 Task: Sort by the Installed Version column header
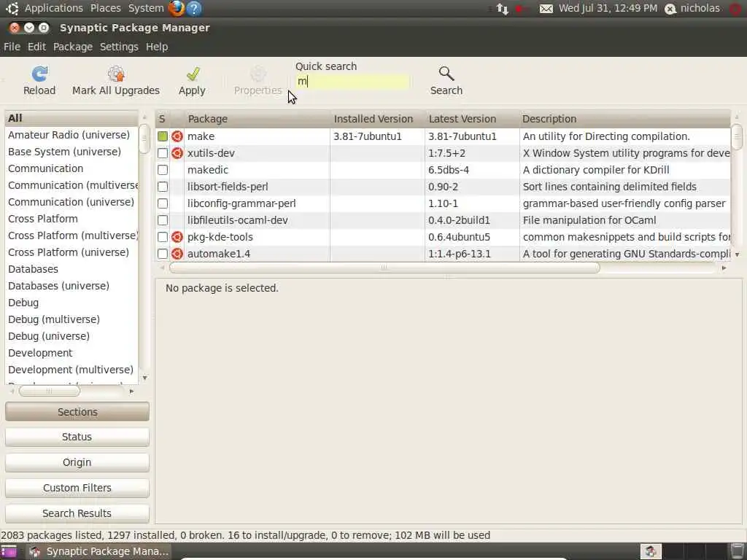pyautogui.click(x=377, y=119)
